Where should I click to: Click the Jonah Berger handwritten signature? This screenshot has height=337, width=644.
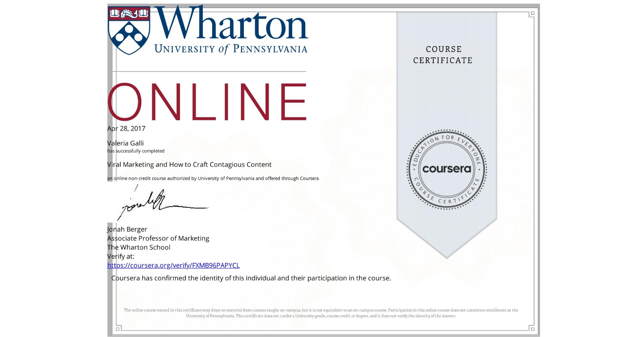click(163, 203)
